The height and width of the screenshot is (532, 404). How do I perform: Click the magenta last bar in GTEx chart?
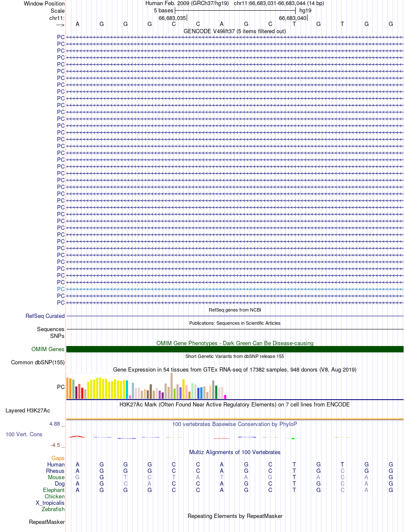[225, 397]
